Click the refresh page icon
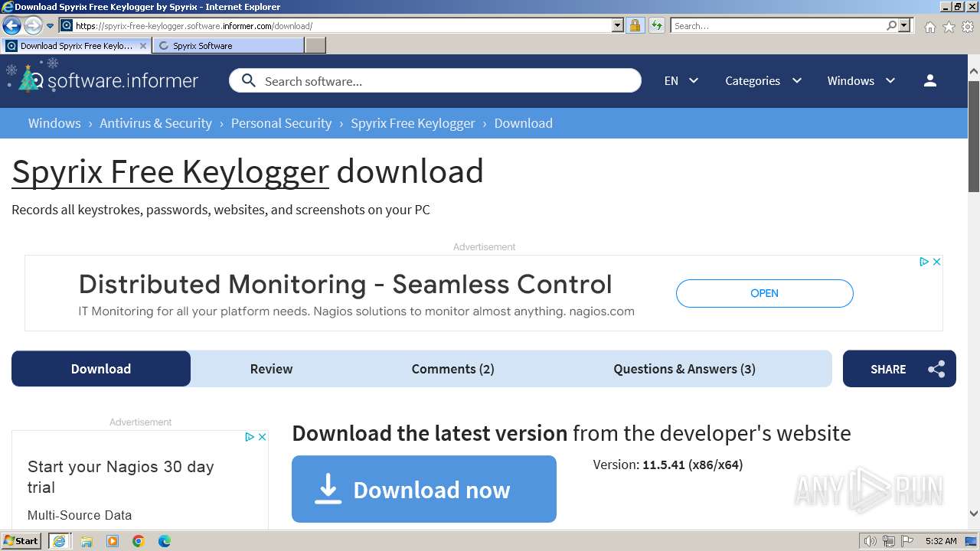The width and height of the screenshot is (980, 551). click(x=656, y=25)
